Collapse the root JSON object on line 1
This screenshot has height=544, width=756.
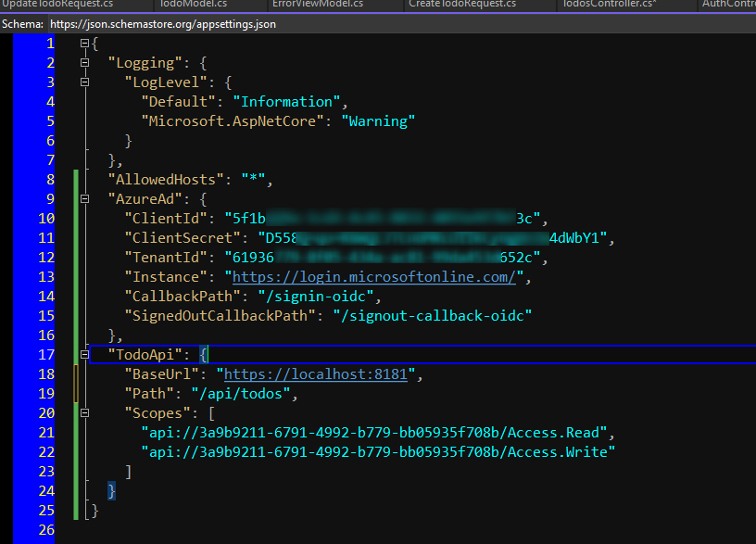(85, 44)
